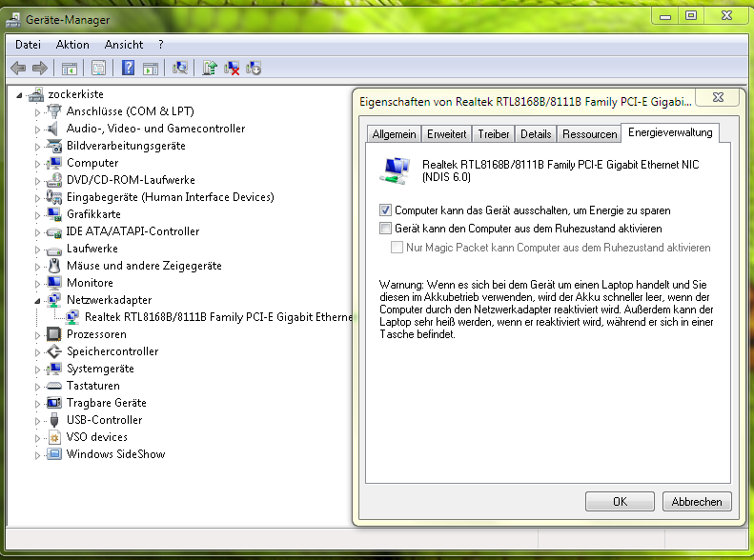The height and width of the screenshot is (560, 754).
Task: Click the Back arrow in toolbar
Action: [18, 69]
